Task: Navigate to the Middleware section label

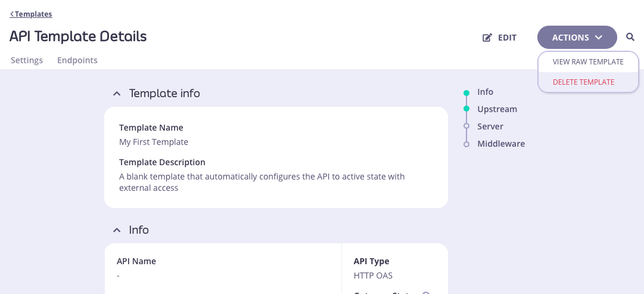Action: pyautogui.click(x=501, y=144)
